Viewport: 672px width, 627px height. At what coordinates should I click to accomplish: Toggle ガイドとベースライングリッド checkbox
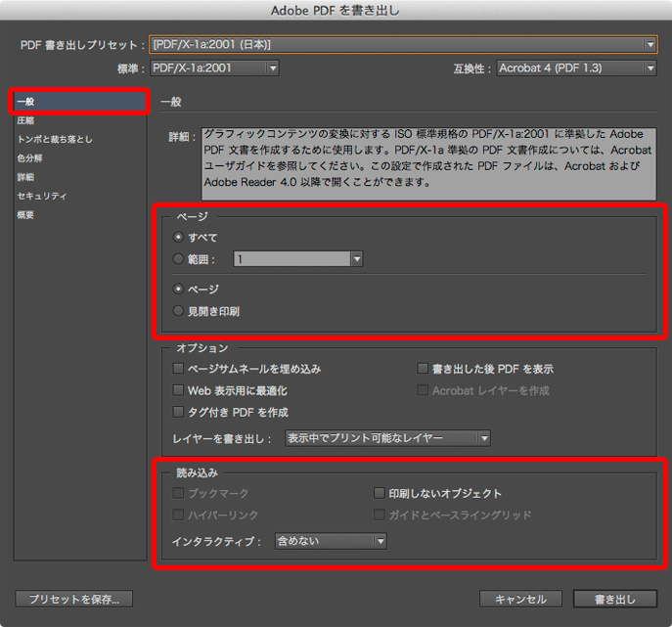click(379, 515)
